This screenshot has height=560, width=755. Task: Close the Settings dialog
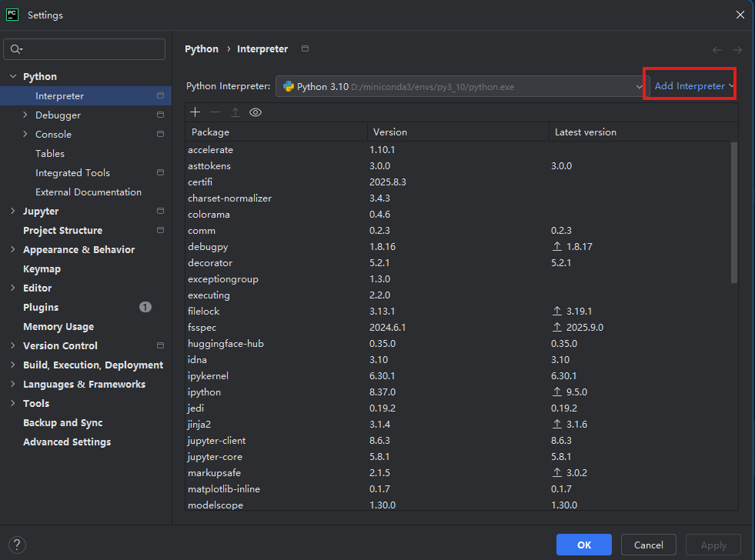tap(740, 15)
